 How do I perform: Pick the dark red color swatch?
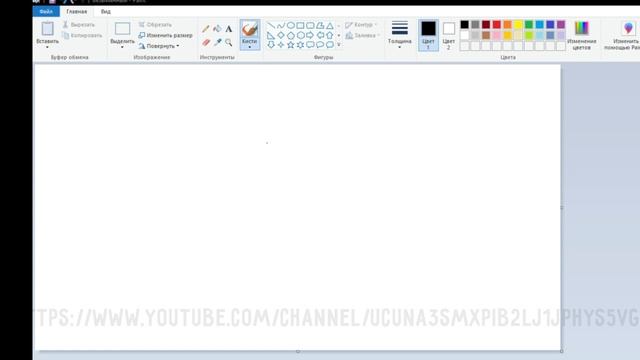tap(486, 25)
